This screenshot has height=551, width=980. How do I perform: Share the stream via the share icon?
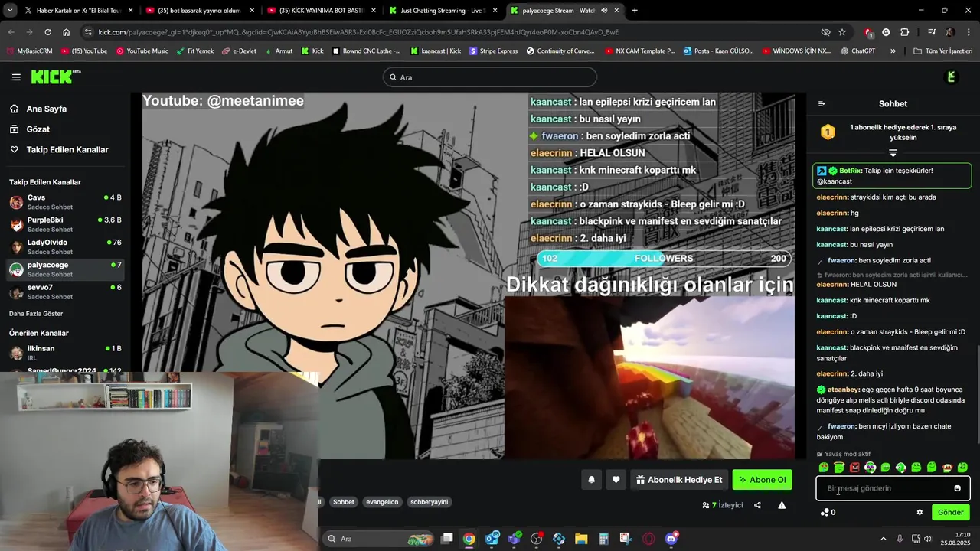click(757, 505)
